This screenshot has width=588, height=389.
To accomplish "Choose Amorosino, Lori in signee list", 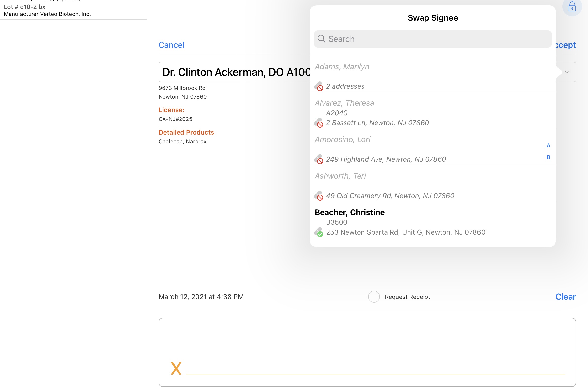I will pyautogui.click(x=342, y=140).
